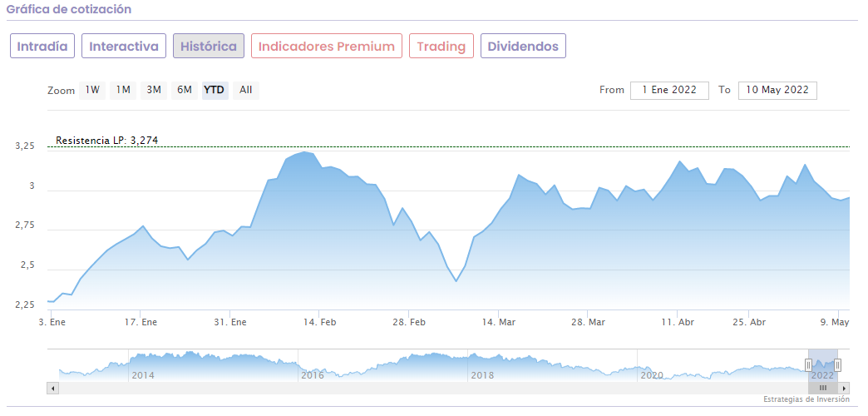
Task: Open the Interactiva chart tab
Action: pyautogui.click(x=124, y=47)
